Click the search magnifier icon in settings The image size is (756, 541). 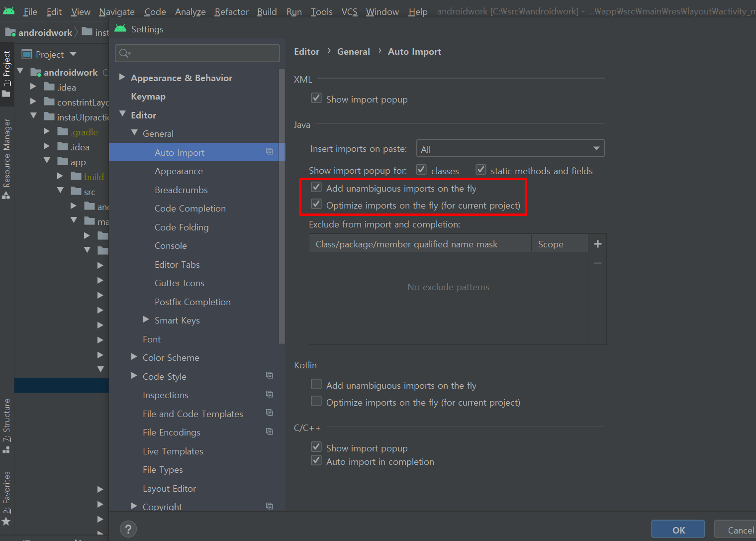[124, 53]
